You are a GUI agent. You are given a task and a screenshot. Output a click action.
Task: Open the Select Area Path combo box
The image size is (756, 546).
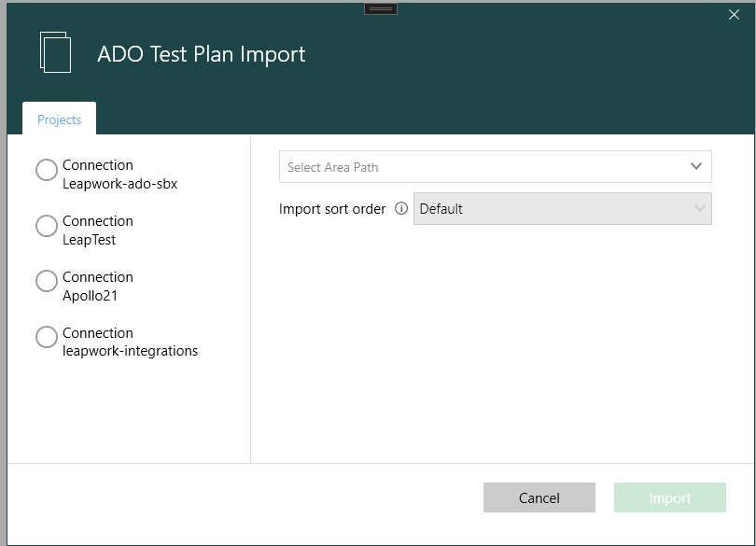tap(485, 167)
